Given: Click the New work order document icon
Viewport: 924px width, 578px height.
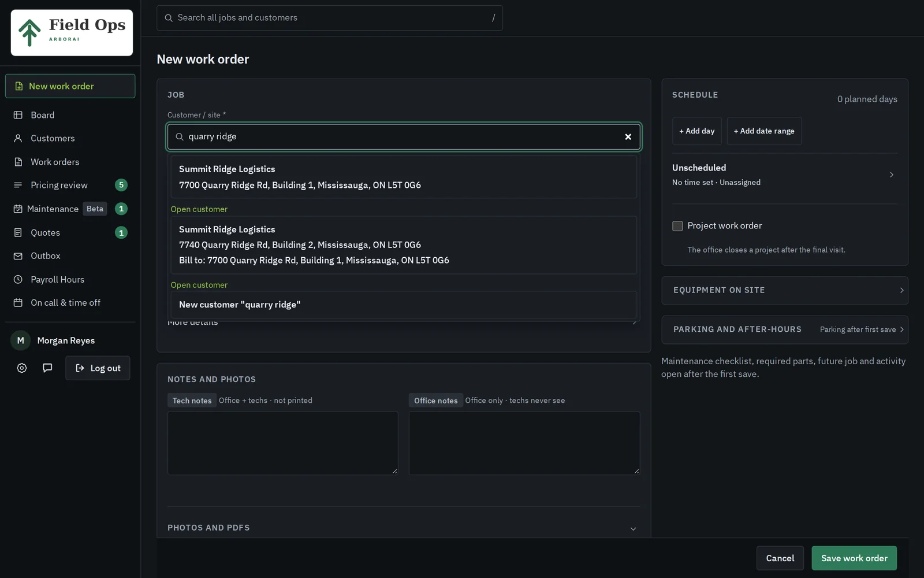Looking at the screenshot, I should tap(18, 86).
